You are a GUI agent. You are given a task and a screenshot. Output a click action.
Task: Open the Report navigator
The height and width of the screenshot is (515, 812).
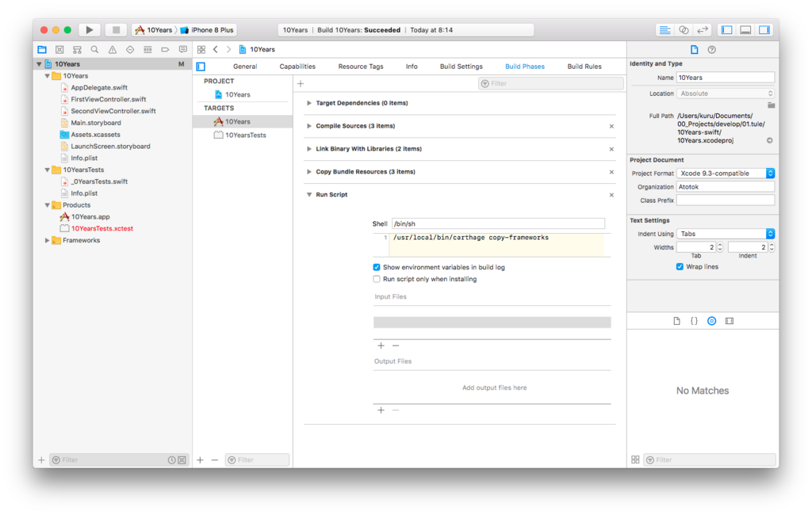[183, 50]
